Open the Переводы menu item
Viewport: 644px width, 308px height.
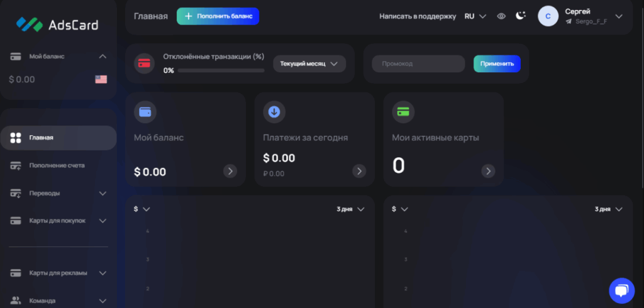click(58, 193)
